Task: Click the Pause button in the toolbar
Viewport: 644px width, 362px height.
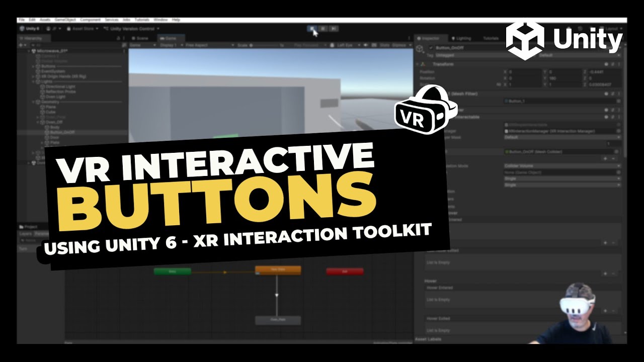Action: 323,29
